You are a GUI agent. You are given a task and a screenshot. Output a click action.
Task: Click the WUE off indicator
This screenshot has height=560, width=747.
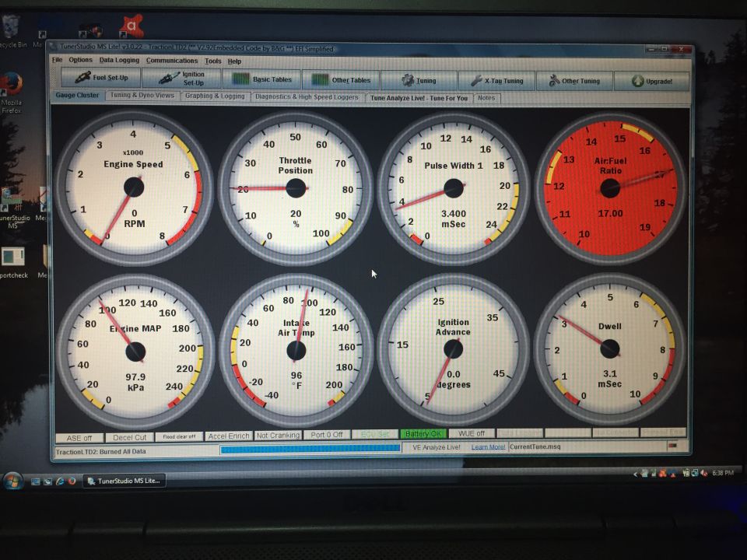472,433
